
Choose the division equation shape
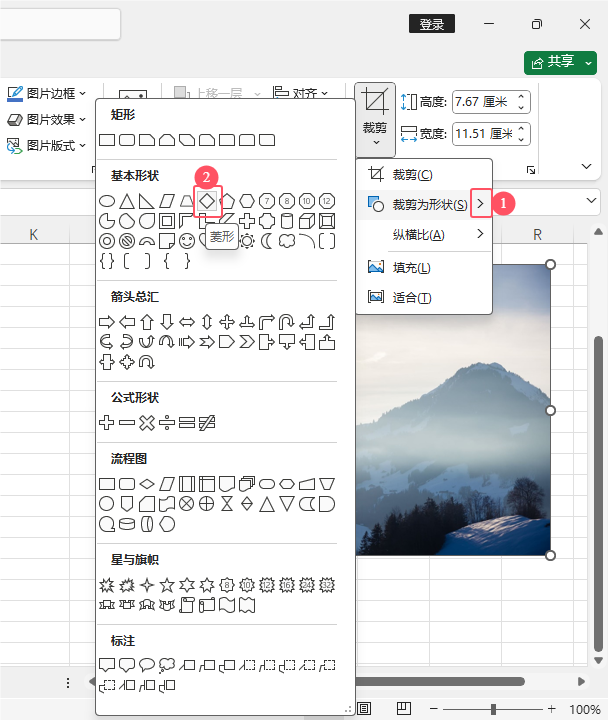(167, 422)
